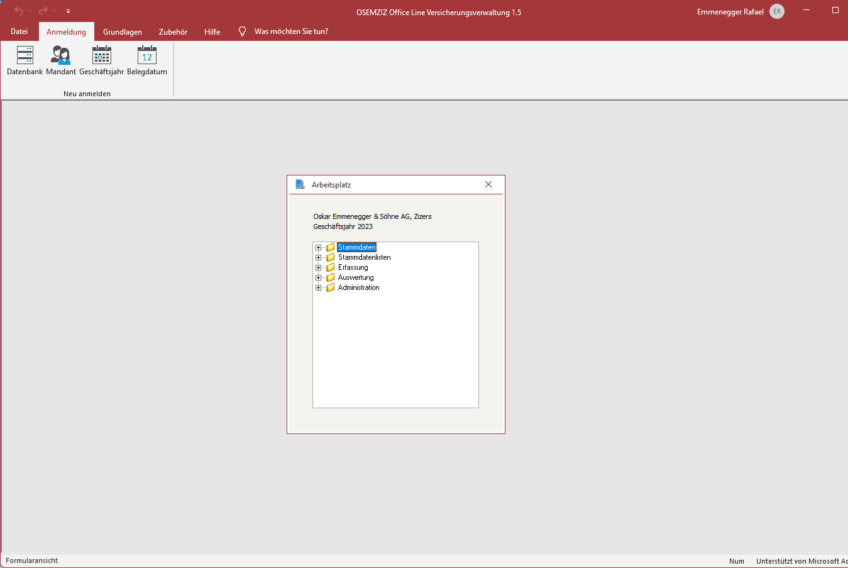Click the Redo arrow in title bar
The width and height of the screenshot is (848, 568).
coord(43,11)
